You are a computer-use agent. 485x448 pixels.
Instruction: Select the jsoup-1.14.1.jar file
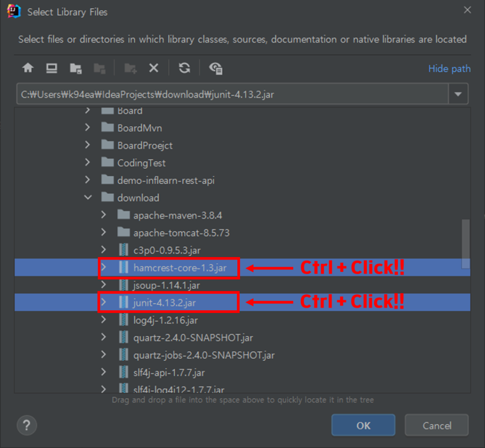point(166,285)
